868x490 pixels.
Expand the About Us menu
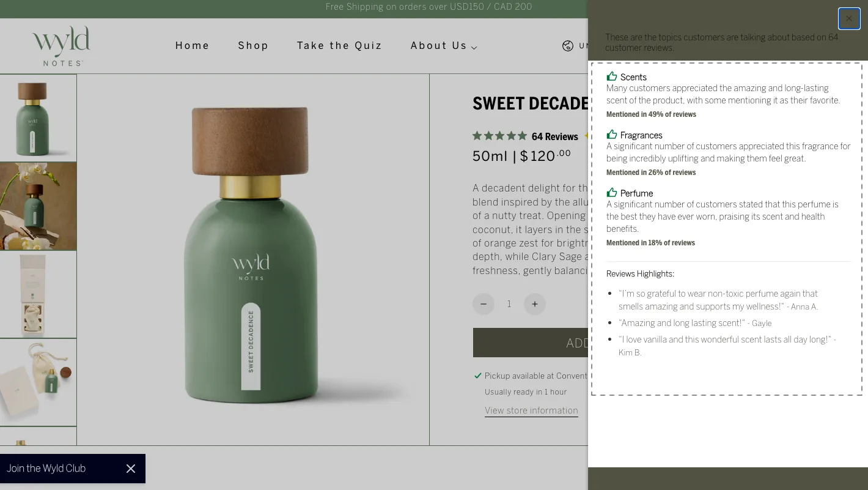point(444,46)
